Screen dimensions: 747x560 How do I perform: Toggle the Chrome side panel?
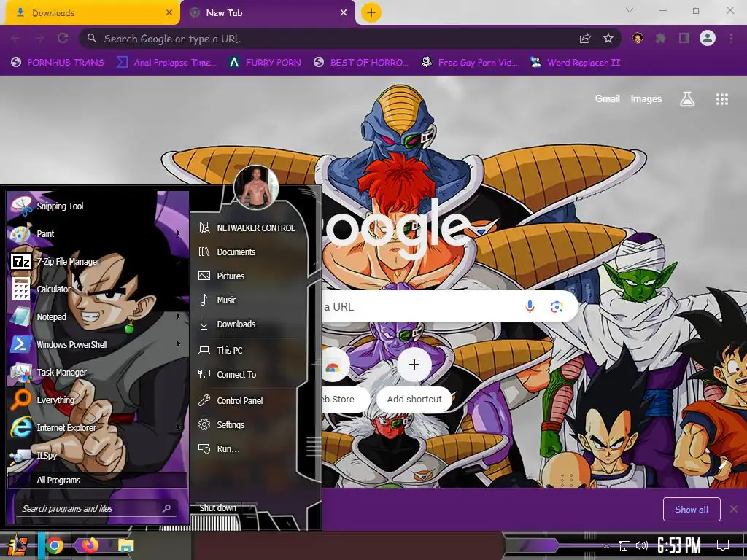tap(684, 38)
